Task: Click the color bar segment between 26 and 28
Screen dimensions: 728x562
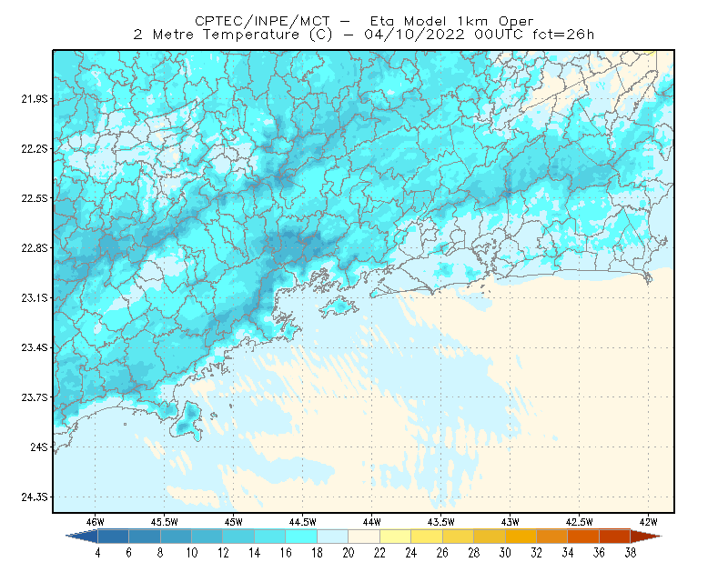Action: pyautogui.click(x=459, y=537)
